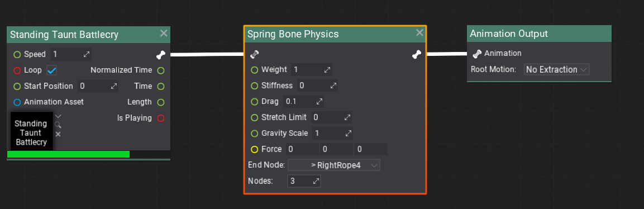Click the Animation Asset blue pin

(x=17, y=102)
